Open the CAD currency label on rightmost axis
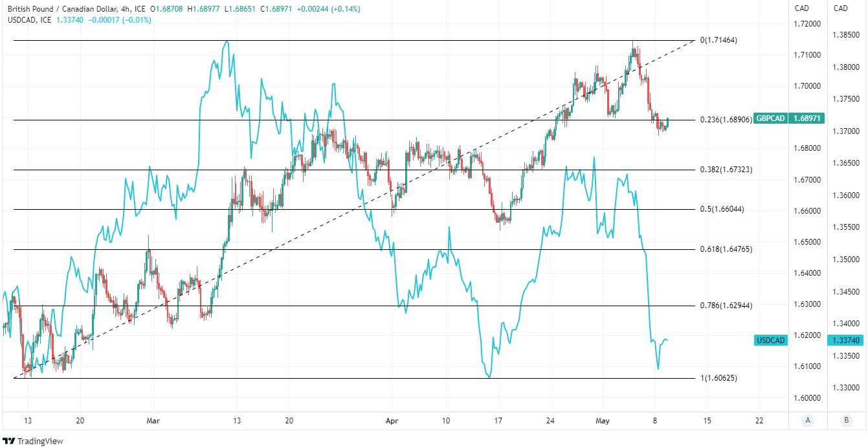This screenshot has width=868, height=448. click(841, 8)
